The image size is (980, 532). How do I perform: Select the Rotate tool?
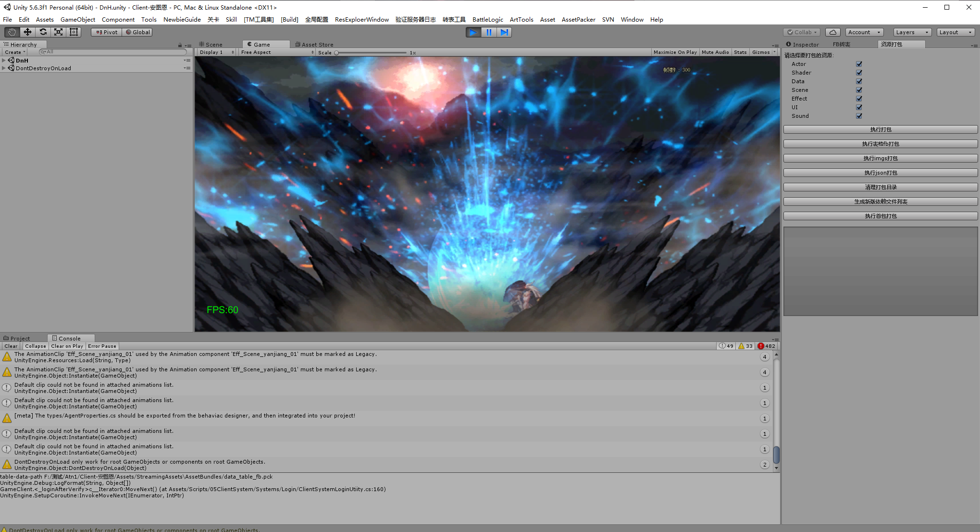[x=43, y=32]
